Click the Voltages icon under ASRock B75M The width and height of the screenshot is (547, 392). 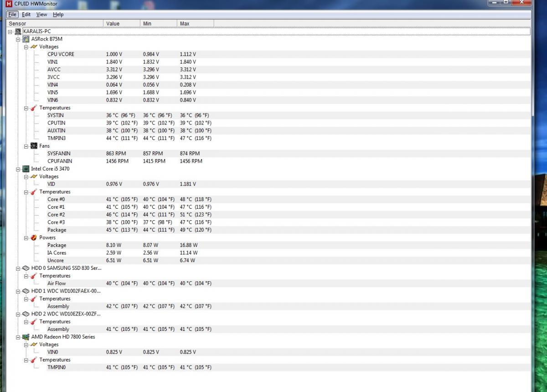[x=34, y=46]
